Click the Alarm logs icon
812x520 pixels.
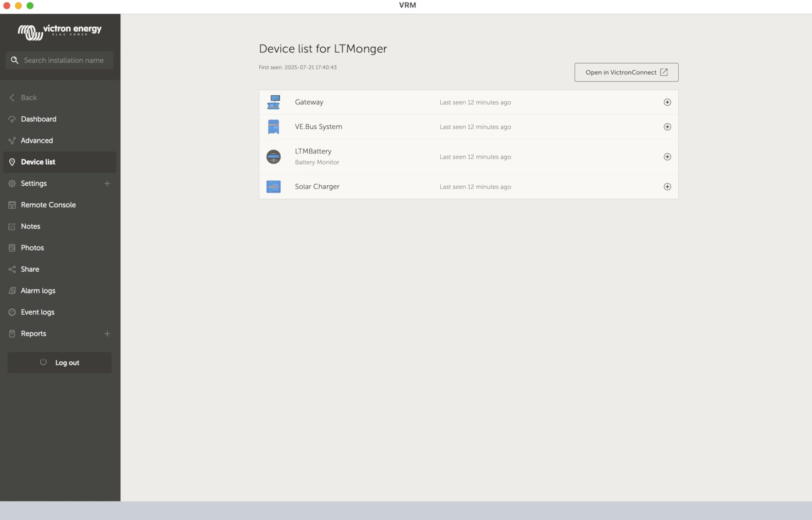pyautogui.click(x=12, y=291)
